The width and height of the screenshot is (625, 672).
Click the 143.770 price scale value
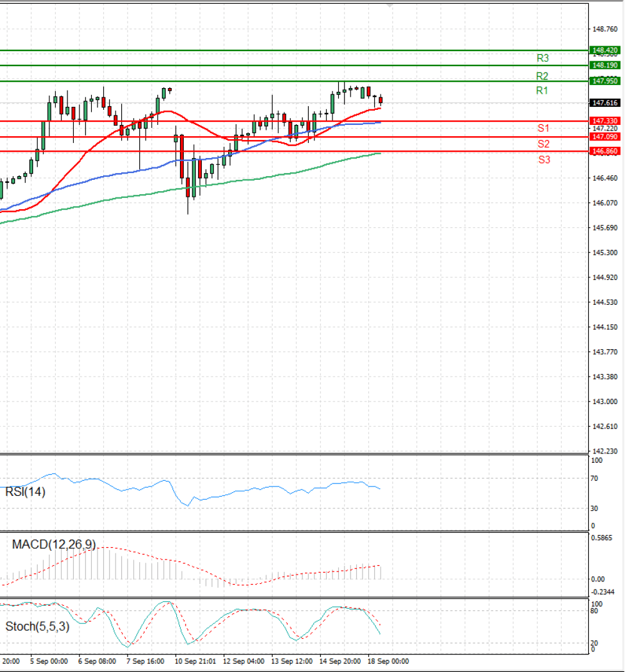coord(605,352)
